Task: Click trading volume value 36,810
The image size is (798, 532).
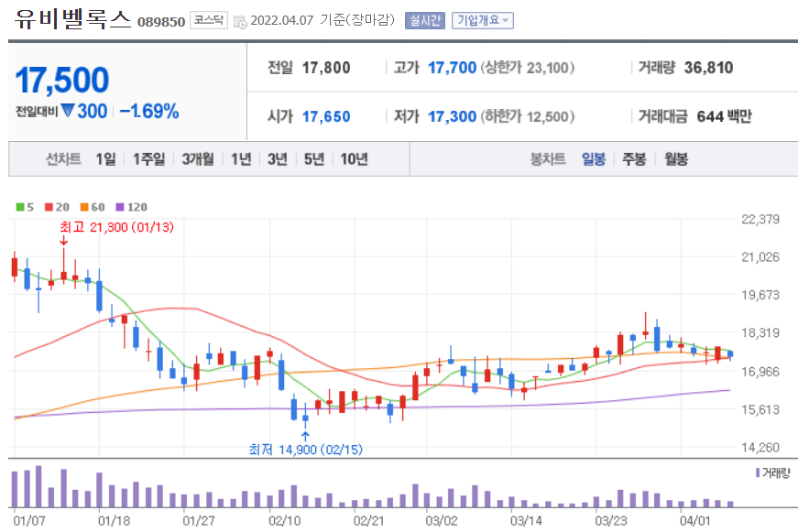Action: click(x=708, y=68)
